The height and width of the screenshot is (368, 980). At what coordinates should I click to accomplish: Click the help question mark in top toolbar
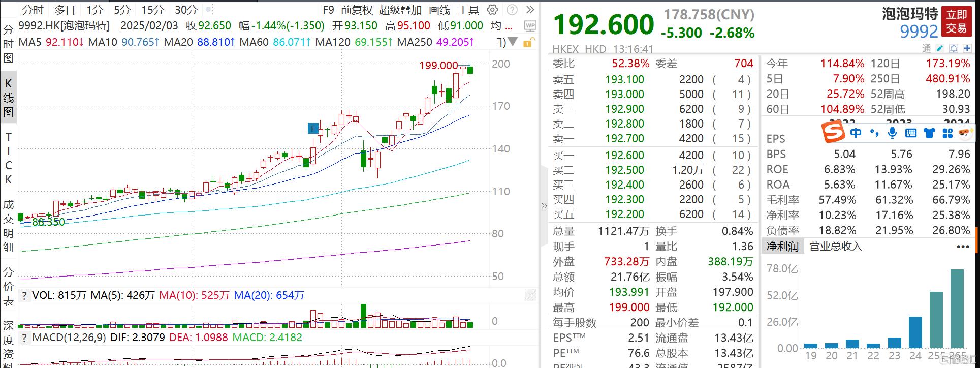click(513, 10)
